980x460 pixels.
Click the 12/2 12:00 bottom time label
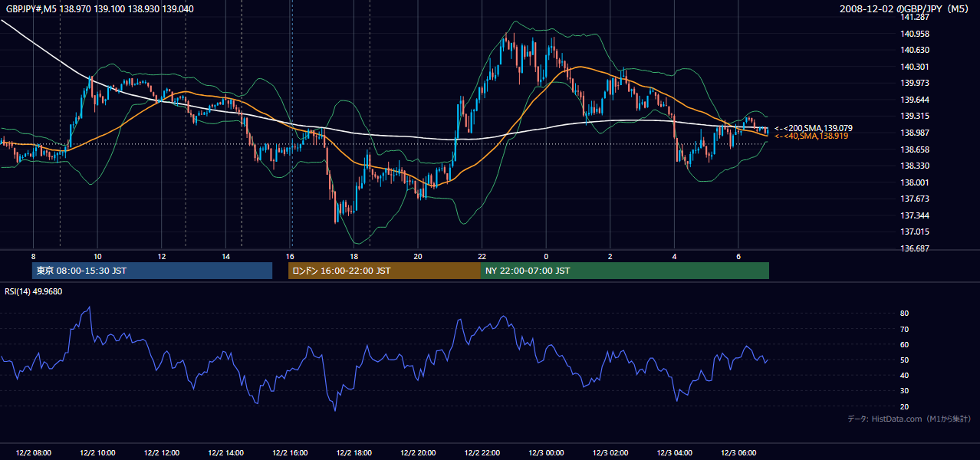(161, 453)
